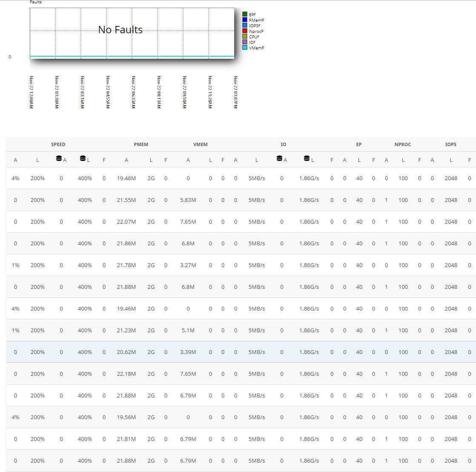The width and height of the screenshot is (476, 472).
Task: Click the NPROC column header
Action: pos(402,144)
